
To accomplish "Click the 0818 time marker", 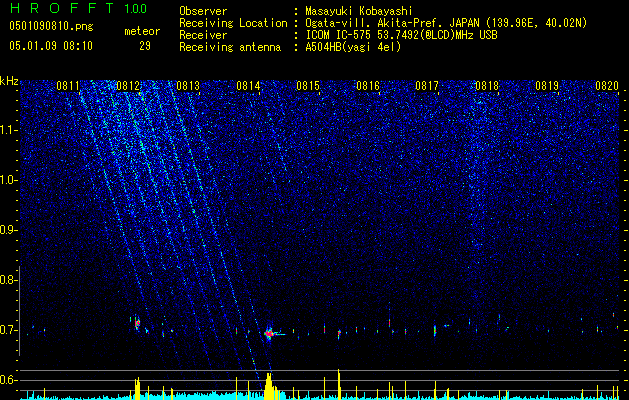I will [487, 85].
